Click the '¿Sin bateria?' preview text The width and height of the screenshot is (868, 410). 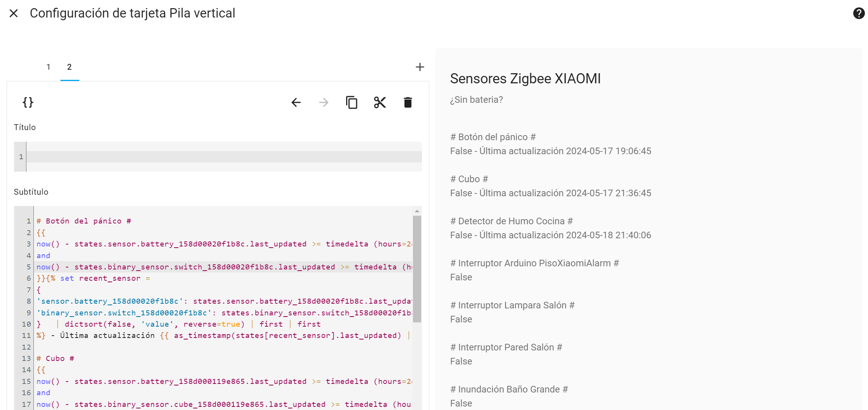click(476, 100)
